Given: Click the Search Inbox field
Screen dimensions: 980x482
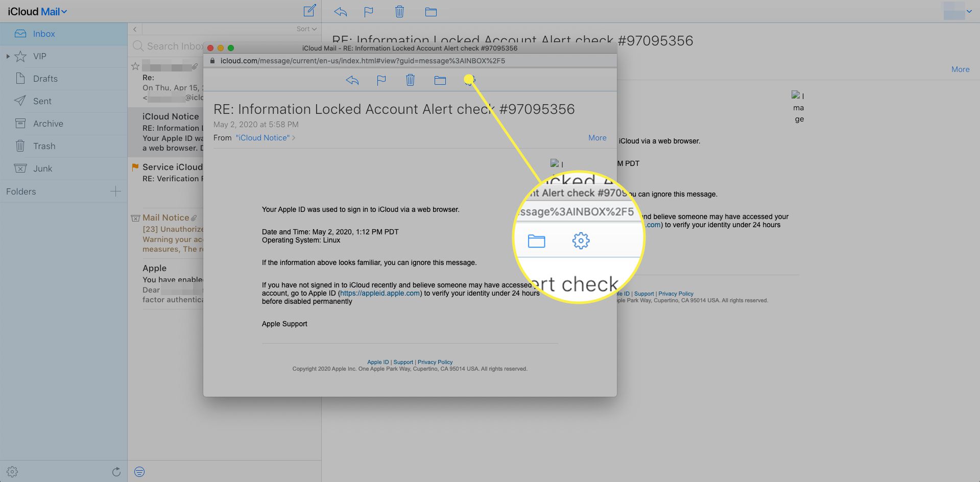Looking at the screenshot, I should point(168,46).
